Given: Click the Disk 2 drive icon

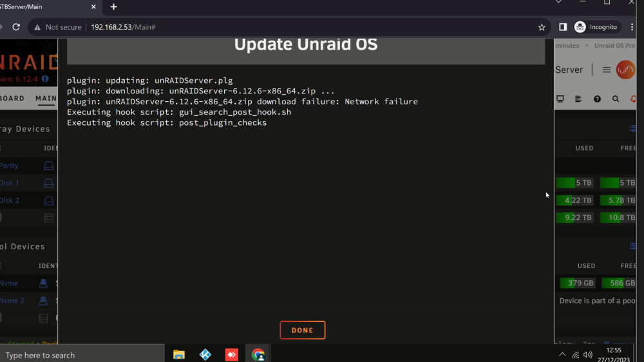Looking at the screenshot, I should coord(48,200).
